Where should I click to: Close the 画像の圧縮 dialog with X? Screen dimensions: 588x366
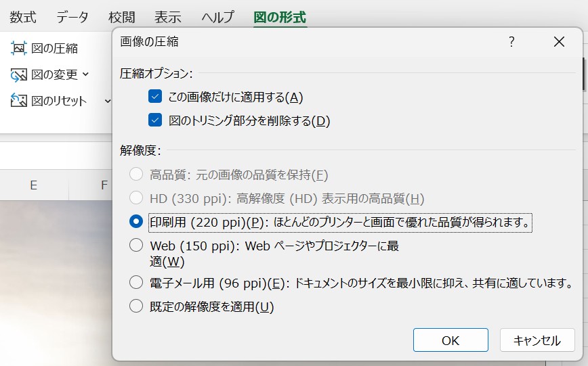pos(559,42)
